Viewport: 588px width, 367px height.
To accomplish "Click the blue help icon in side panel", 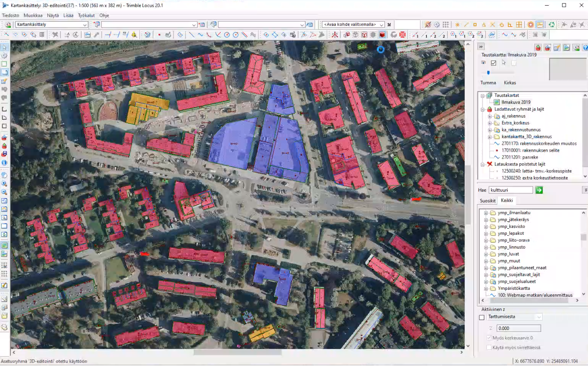I will [585, 47].
